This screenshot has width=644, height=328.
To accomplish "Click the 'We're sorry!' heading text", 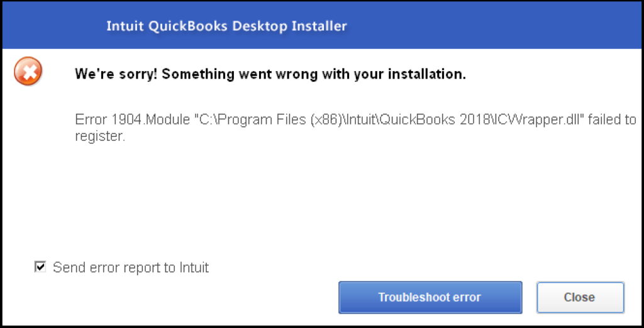I will [115, 74].
